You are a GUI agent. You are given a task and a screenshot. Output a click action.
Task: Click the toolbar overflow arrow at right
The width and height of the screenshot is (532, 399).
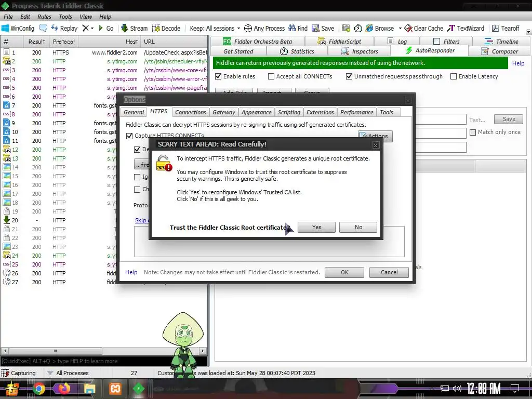pos(528,31)
